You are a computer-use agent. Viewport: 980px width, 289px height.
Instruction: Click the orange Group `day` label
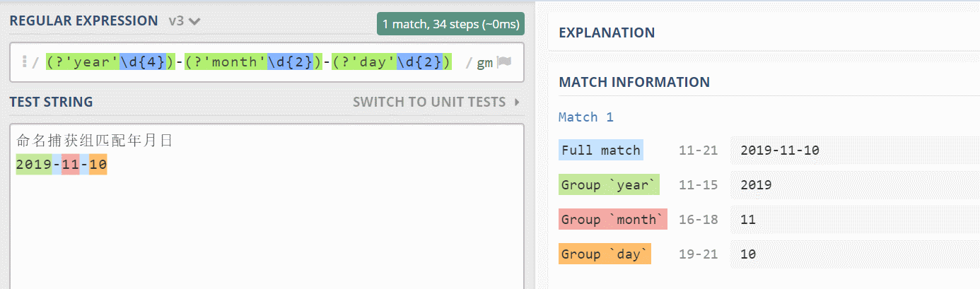[605, 254]
